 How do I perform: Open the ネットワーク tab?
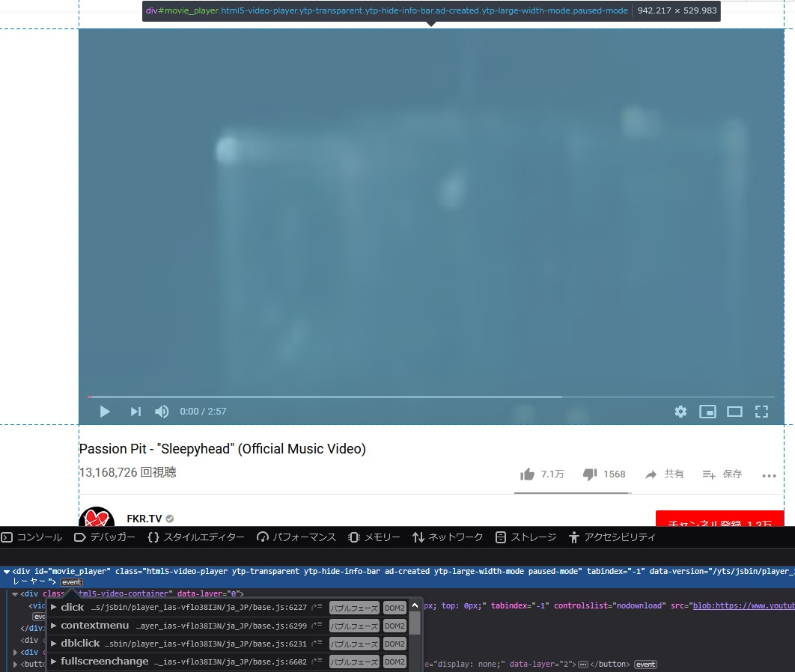(x=447, y=537)
